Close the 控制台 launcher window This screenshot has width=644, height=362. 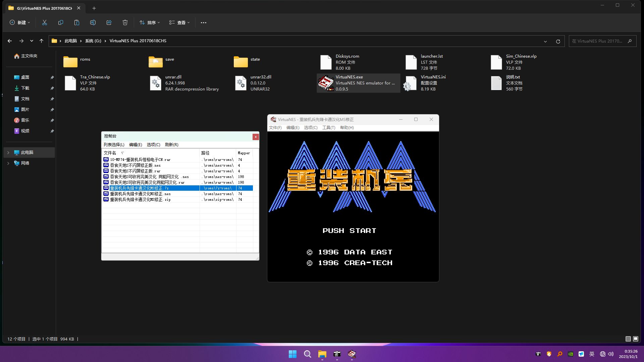[x=256, y=136]
